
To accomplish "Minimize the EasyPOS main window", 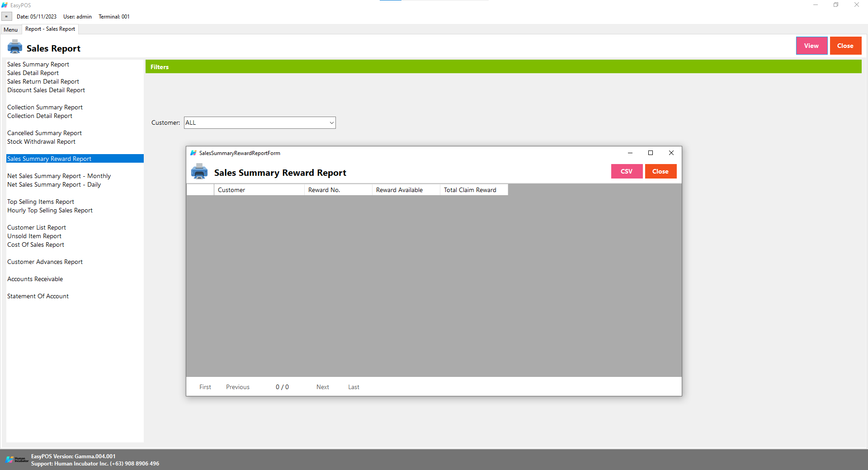I will point(816,5).
